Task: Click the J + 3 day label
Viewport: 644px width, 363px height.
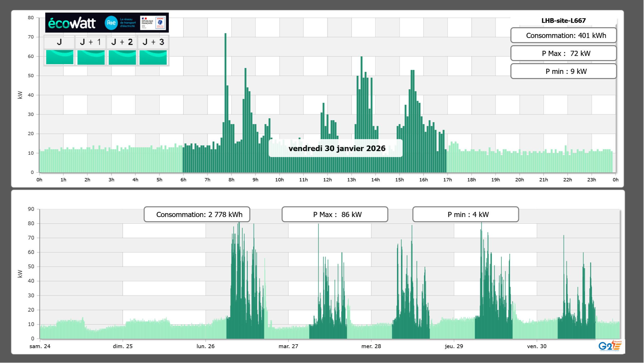Action: 153,42
